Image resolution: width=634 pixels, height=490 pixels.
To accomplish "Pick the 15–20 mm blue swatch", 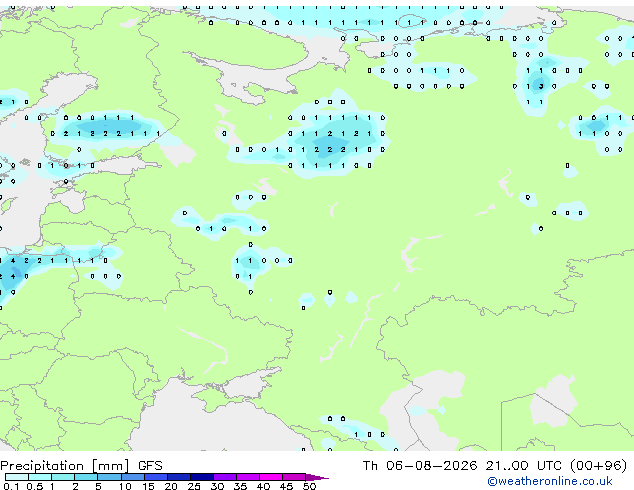I will click(156, 477).
